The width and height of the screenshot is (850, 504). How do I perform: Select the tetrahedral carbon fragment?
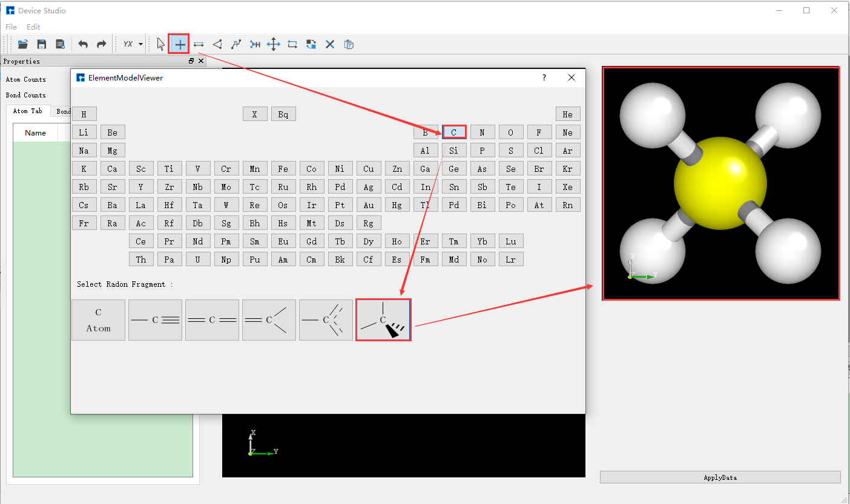pos(383,319)
